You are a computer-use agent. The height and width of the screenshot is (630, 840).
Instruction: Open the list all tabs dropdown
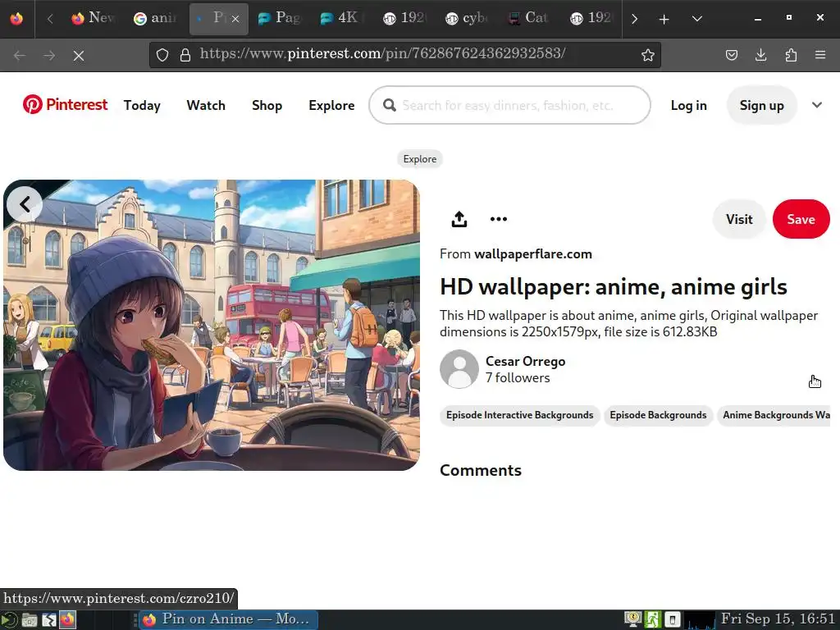coord(697,19)
